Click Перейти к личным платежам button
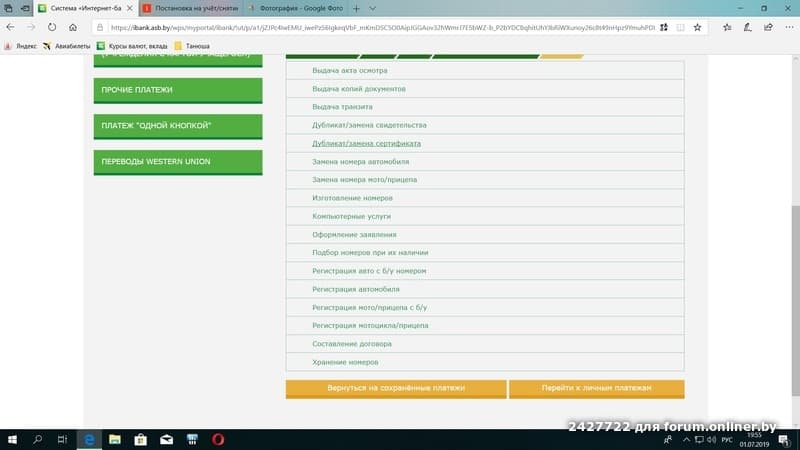Viewport: 800px width, 450px height. click(596, 389)
